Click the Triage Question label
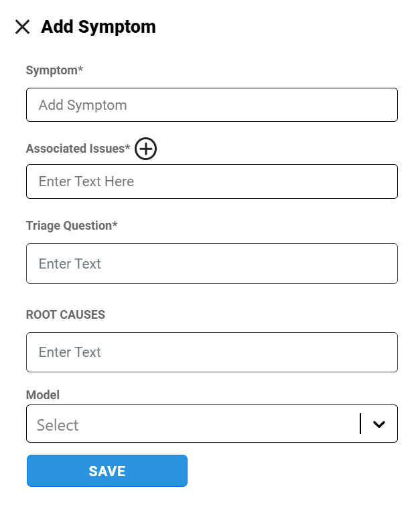This screenshot has width=420, height=515. [69, 226]
